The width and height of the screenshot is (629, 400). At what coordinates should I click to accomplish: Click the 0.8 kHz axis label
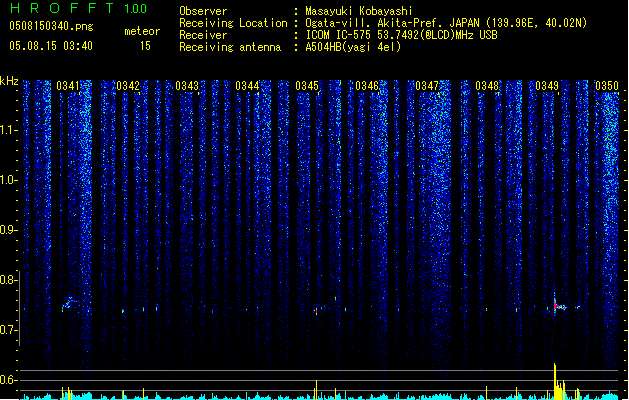[x=9, y=280]
